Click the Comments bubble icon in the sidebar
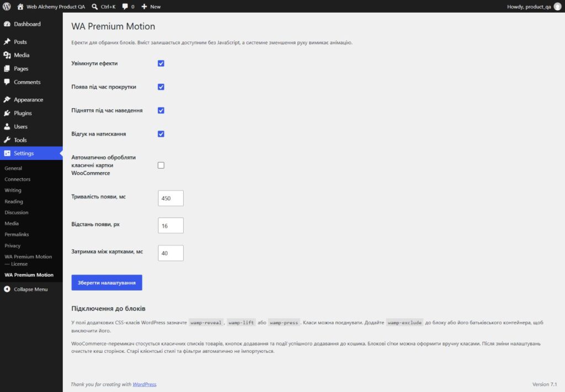 coord(7,82)
